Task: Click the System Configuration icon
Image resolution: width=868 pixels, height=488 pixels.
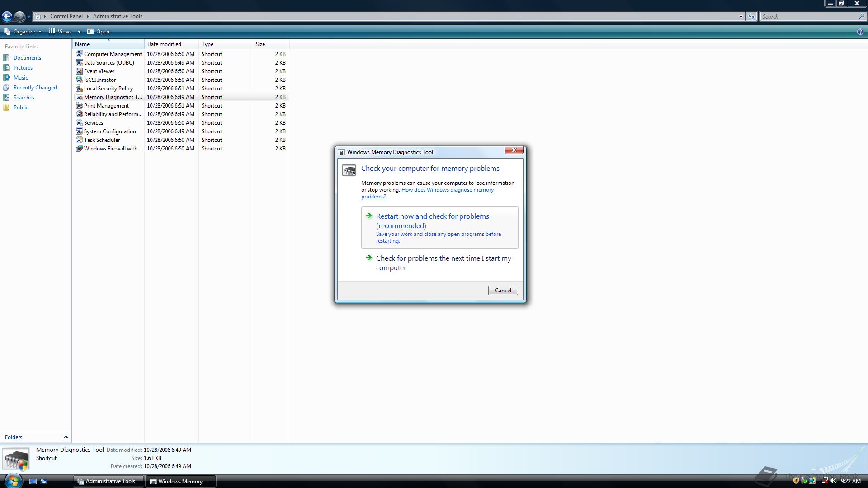Action: pyautogui.click(x=79, y=131)
